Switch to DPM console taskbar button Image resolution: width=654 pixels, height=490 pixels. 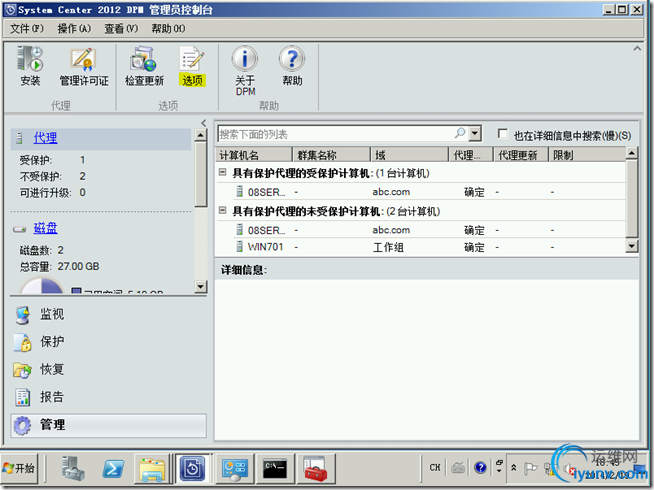pos(192,468)
